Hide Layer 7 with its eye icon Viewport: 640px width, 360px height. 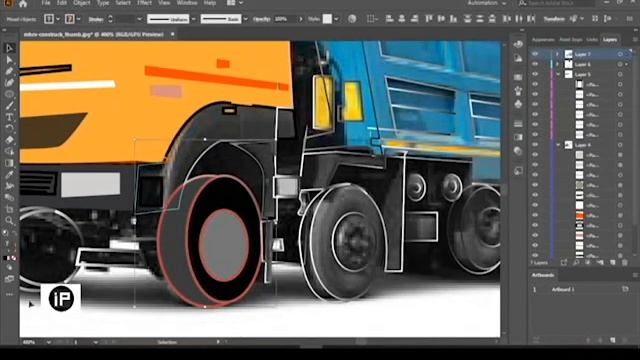tap(535, 54)
